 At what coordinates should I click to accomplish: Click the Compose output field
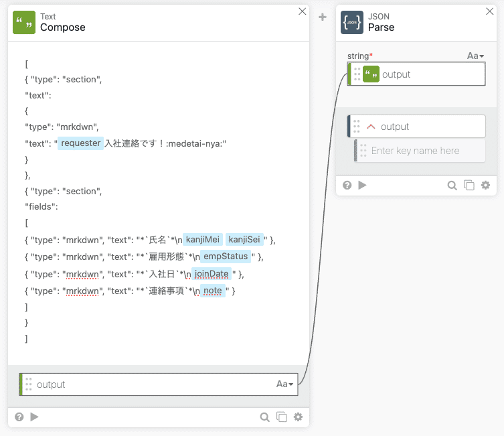(159, 384)
